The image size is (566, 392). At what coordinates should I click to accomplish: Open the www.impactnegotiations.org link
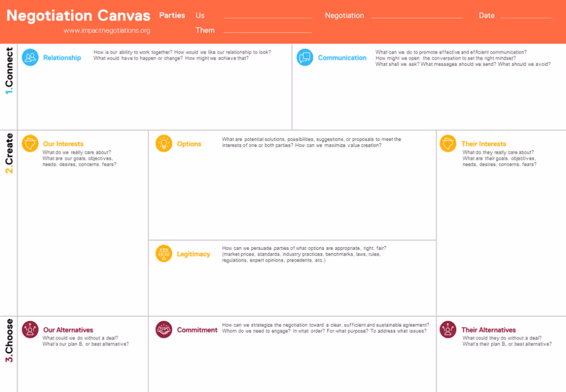(107, 30)
